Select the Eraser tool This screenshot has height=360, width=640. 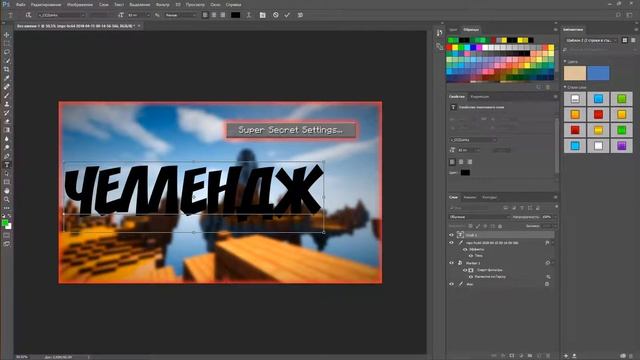coord(7,121)
